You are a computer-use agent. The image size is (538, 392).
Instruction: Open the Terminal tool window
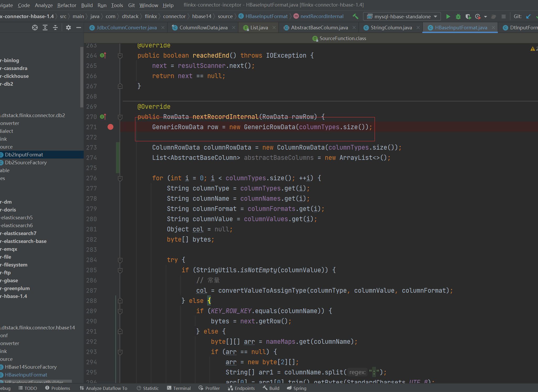point(182,388)
